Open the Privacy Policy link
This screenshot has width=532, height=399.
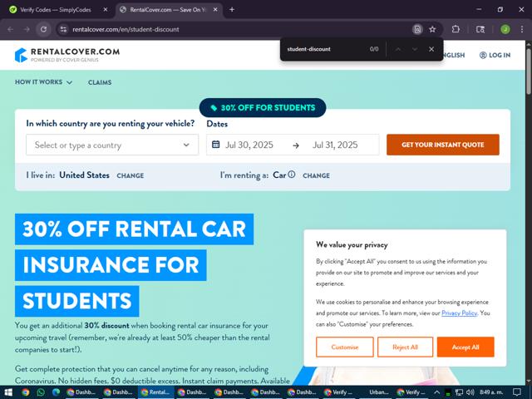point(459,313)
